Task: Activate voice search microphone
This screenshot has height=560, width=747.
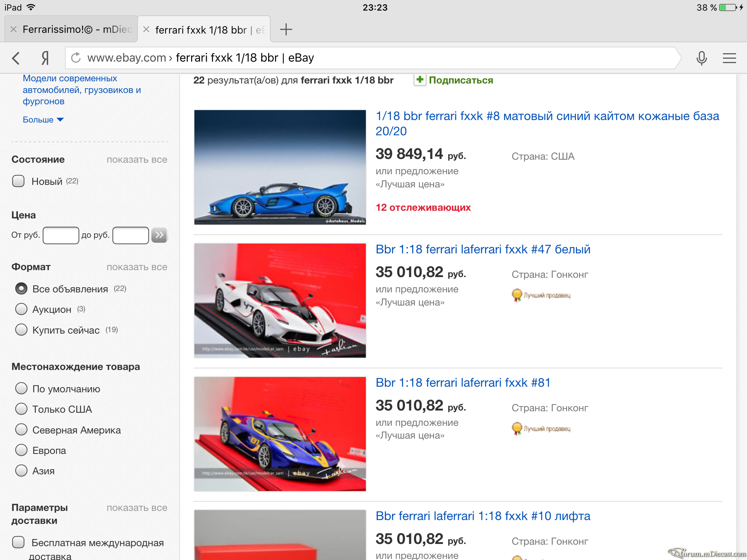Action: click(x=702, y=58)
